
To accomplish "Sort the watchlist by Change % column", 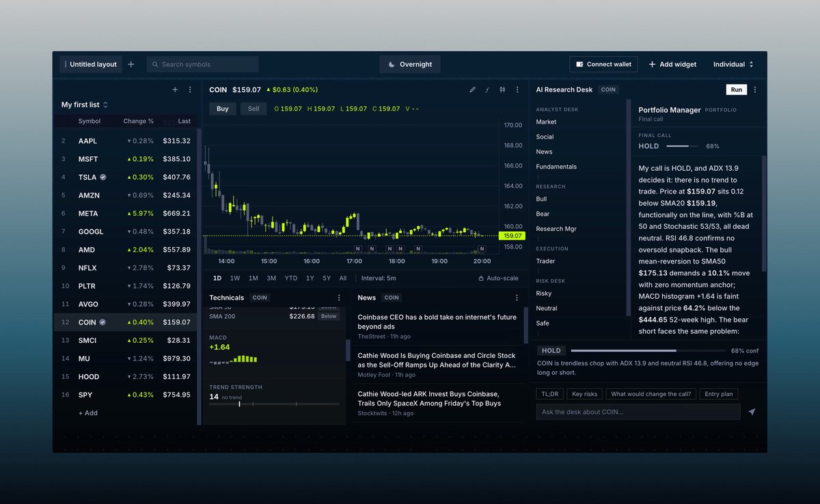I will pos(138,121).
